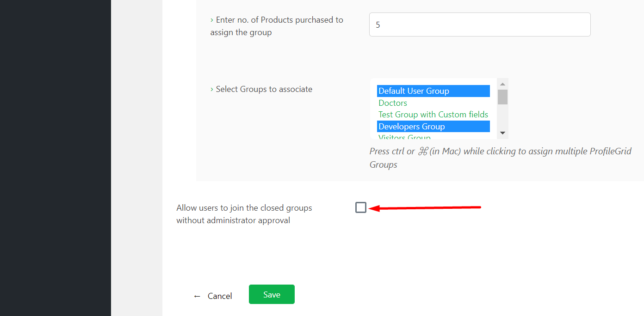
Task: Click the Select Groups to associate label
Action: [x=264, y=89]
